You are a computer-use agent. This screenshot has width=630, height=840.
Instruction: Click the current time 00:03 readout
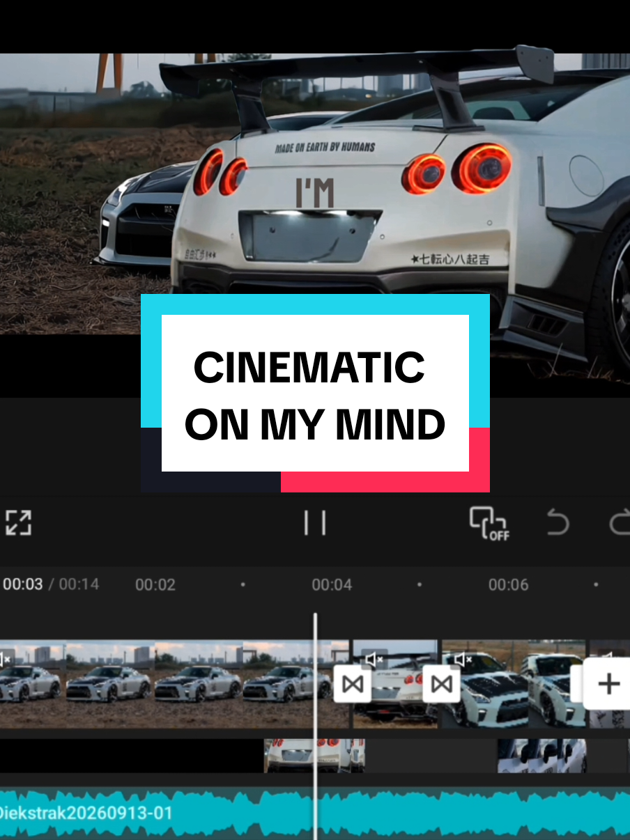pos(23,584)
